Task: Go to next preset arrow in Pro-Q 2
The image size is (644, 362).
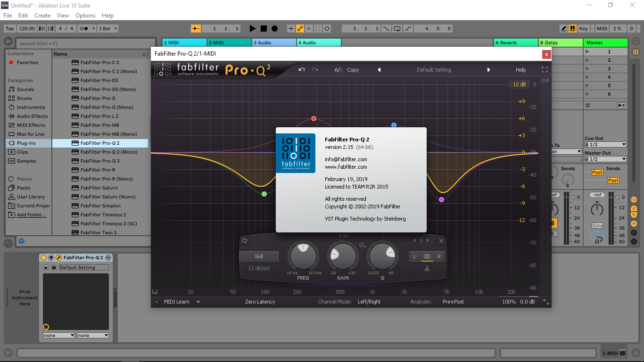Action: (488, 70)
